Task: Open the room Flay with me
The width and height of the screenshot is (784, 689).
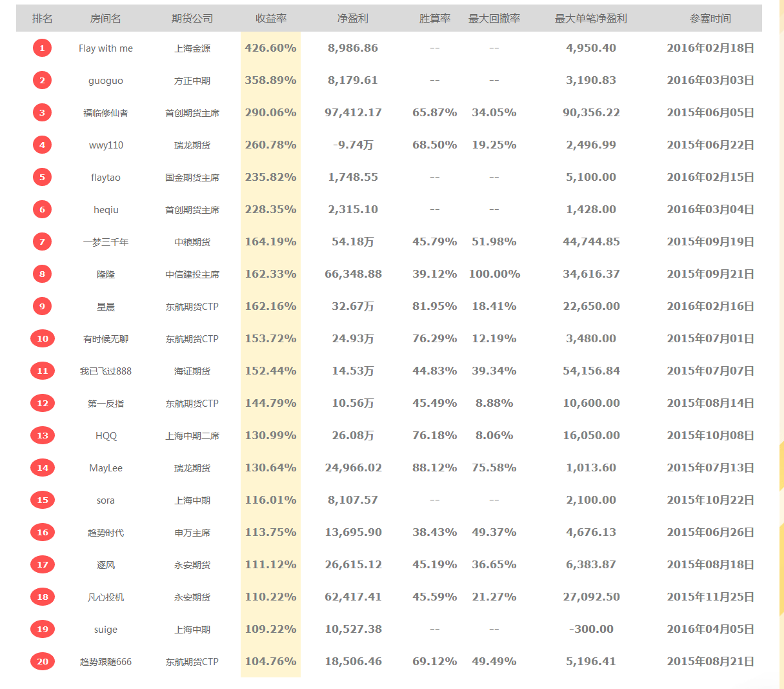Action: point(106,48)
